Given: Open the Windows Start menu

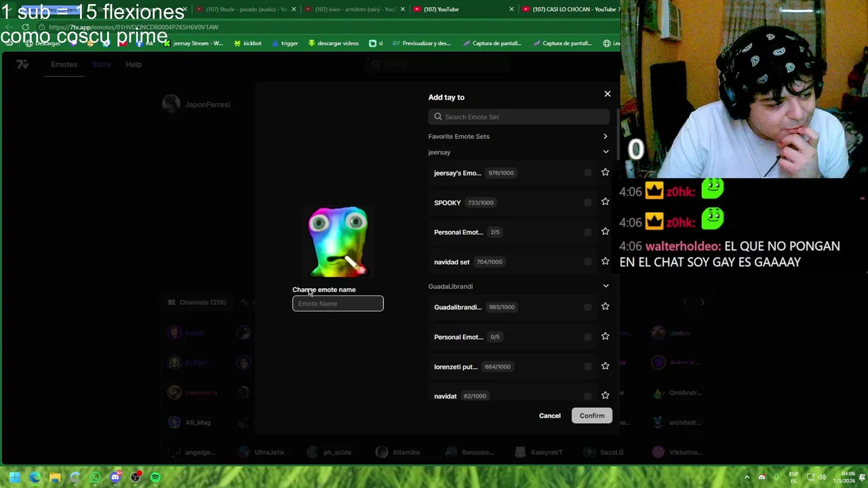Looking at the screenshot, I should point(15,477).
